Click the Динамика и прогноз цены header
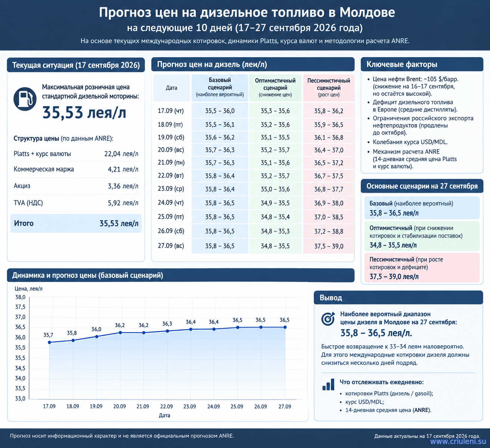The width and height of the screenshot is (490, 448). [181, 275]
